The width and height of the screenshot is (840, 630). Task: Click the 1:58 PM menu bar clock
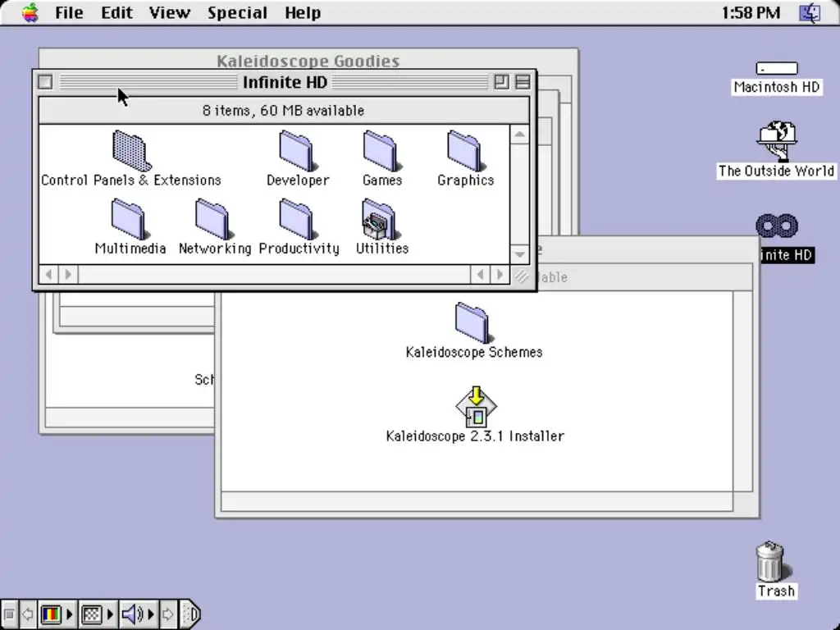click(x=751, y=12)
